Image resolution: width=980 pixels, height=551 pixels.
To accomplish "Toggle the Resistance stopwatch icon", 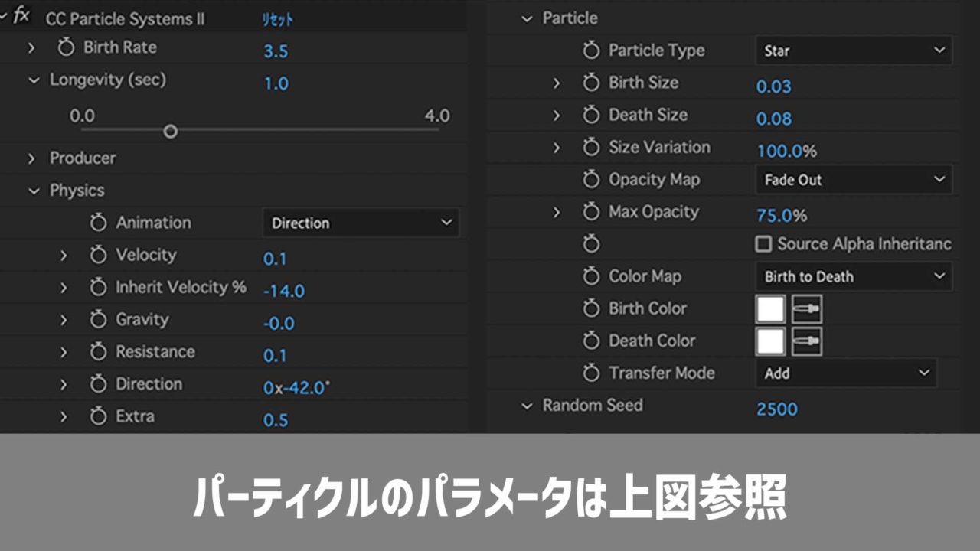I will [98, 352].
